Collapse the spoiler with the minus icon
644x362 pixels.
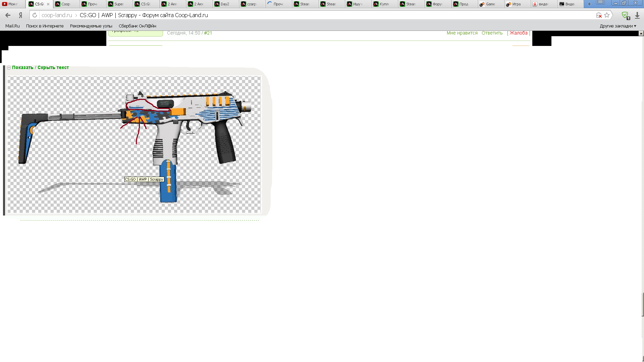click(x=9, y=68)
